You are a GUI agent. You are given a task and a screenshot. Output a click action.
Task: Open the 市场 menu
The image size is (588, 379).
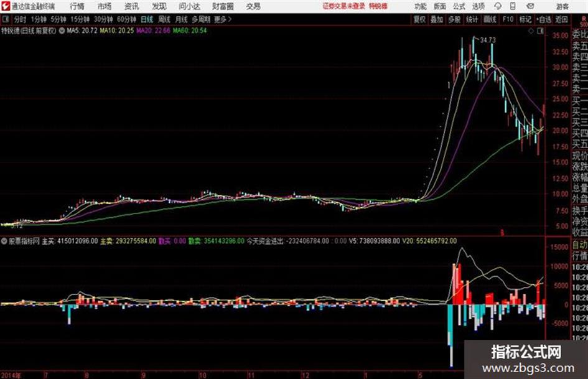pyautogui.click(x=105, y=6)
